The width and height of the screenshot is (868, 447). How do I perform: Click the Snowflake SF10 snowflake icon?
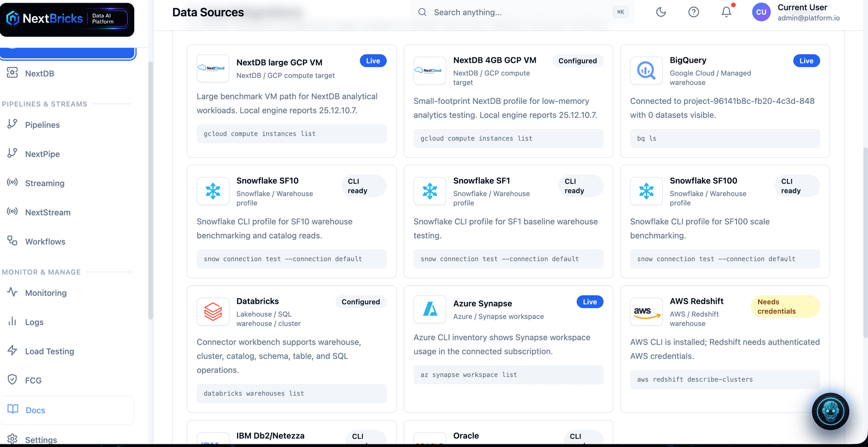point(213,191)
